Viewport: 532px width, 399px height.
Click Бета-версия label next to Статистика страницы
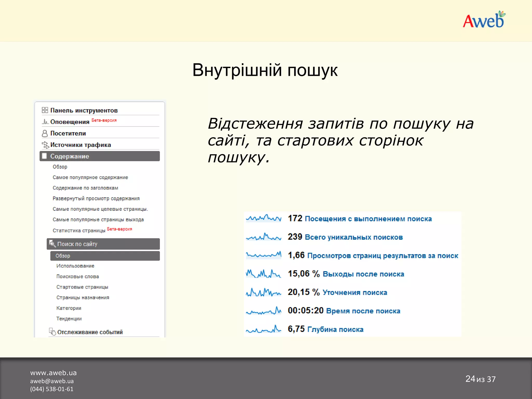click(119, 229)
